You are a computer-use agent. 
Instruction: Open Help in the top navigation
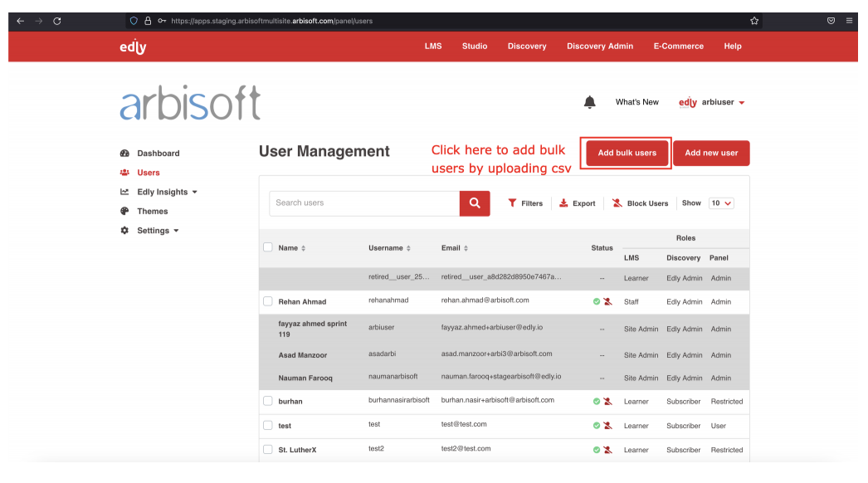coord(733,46)
